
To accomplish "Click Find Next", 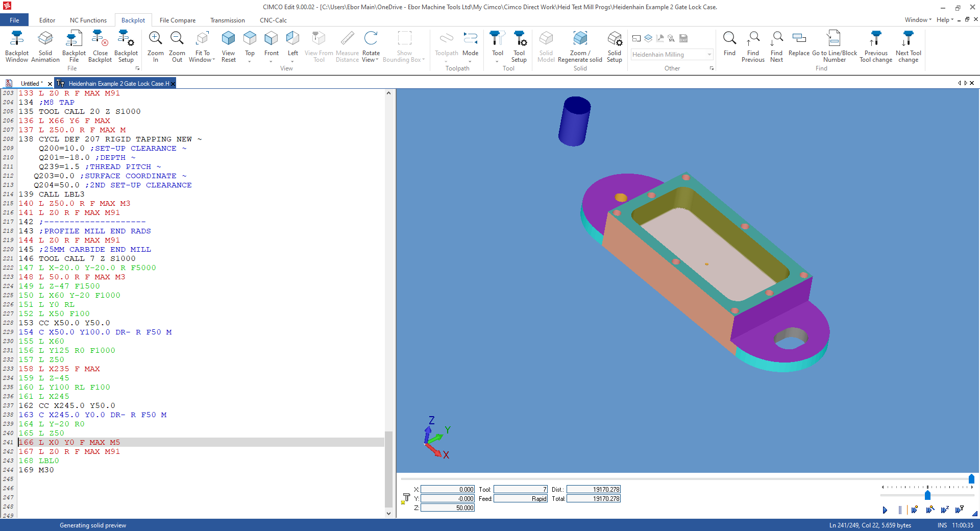I will [x=777, y=46].
